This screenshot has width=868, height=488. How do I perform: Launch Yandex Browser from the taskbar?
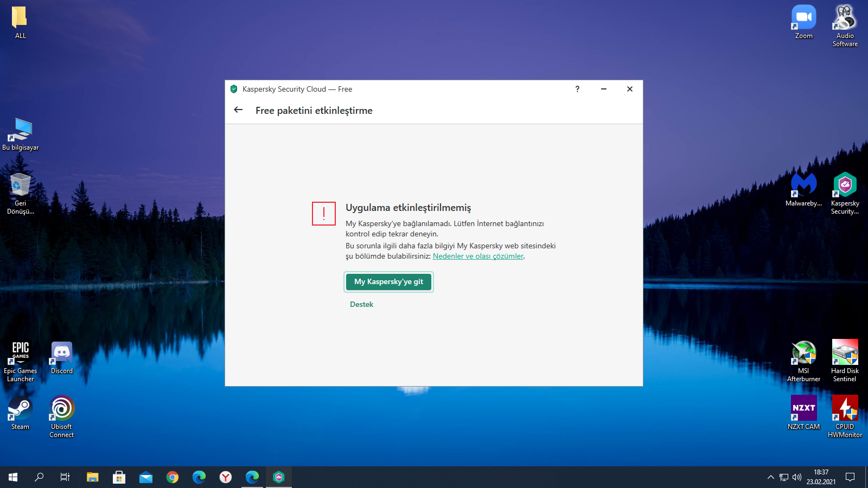coord(226,477)
